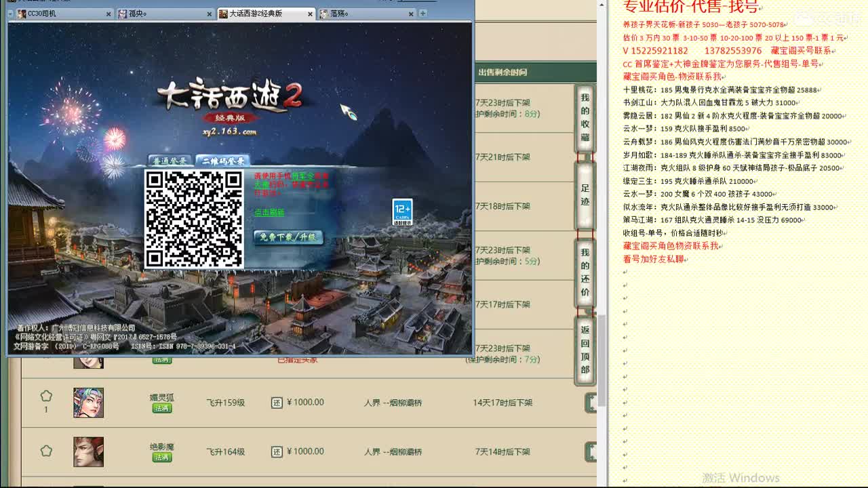Open the 媚灵狐 character avatar
The image size is (868, 488).
(x=88, y=403)
